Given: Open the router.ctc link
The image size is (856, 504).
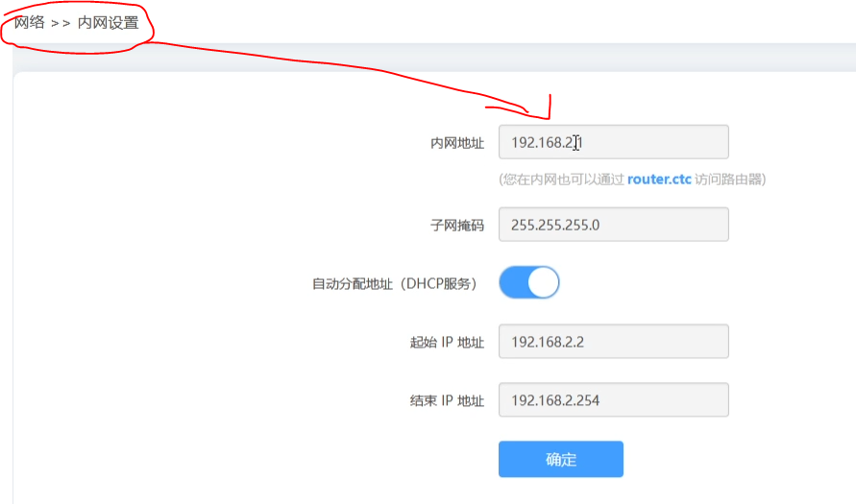Looking at the screenshot, I should coord(659,180).
